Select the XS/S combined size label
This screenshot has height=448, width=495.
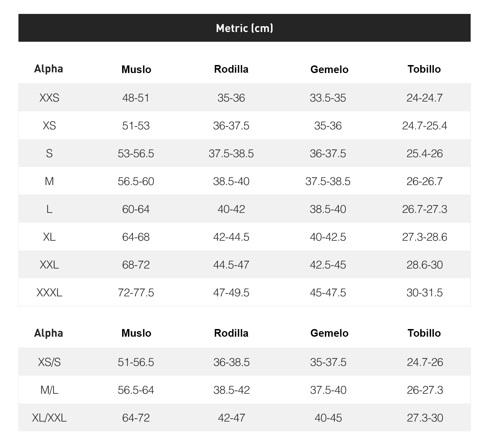click(49, 362)
